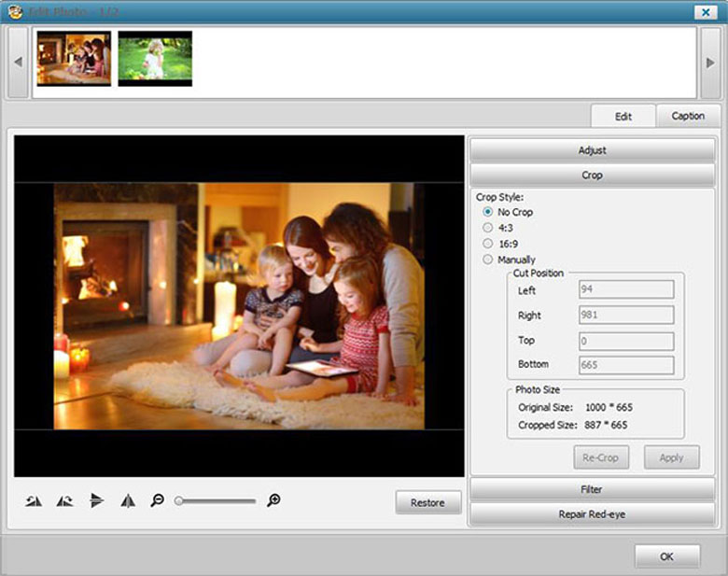
Task: Click the zoom slider handle
Action: pyautogui.click(x=179, y=500)
